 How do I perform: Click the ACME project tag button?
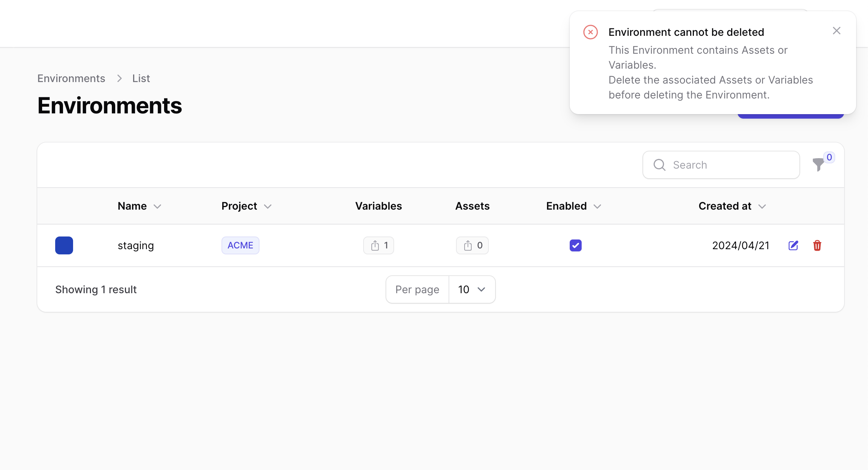[x=240, y=245]
